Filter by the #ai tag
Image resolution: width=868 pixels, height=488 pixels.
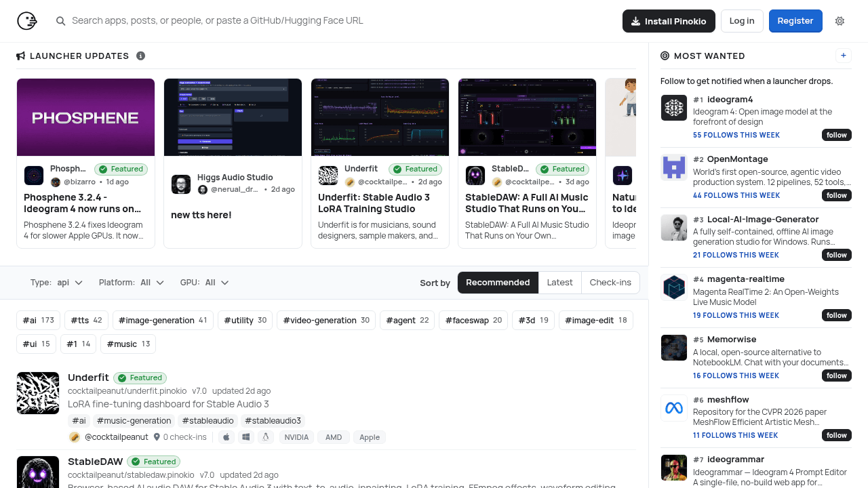(x=39, y=321)
